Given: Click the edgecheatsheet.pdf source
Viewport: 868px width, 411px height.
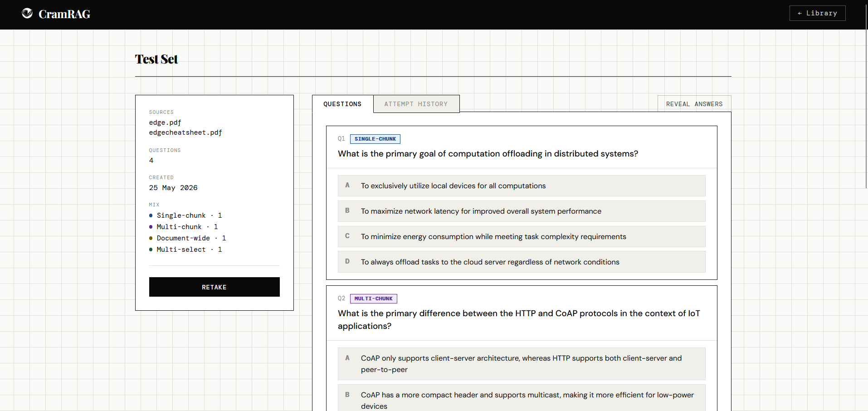Looking at the screenshot, I should [x=185, y=132].
